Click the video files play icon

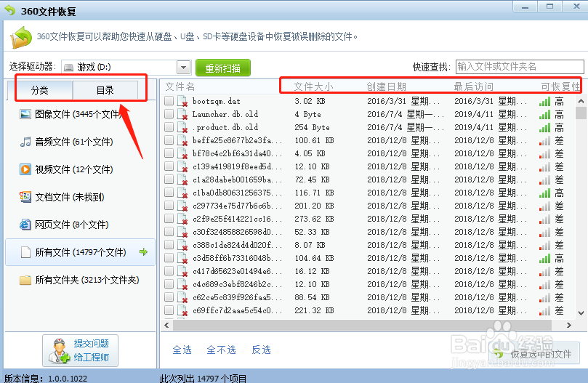25,169
